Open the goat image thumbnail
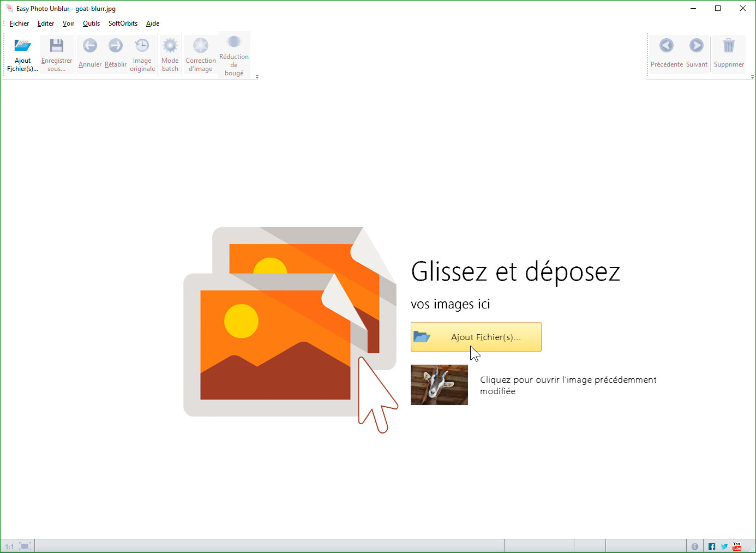Viewport: 756px width, 553px height. click(x=439, y=385)
